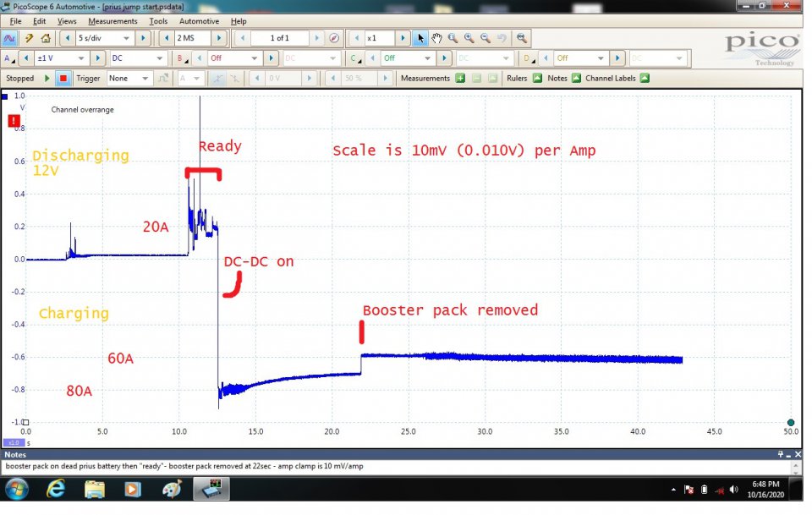Open the Automotive menu
812x515 pixels.
pos(199,21)
